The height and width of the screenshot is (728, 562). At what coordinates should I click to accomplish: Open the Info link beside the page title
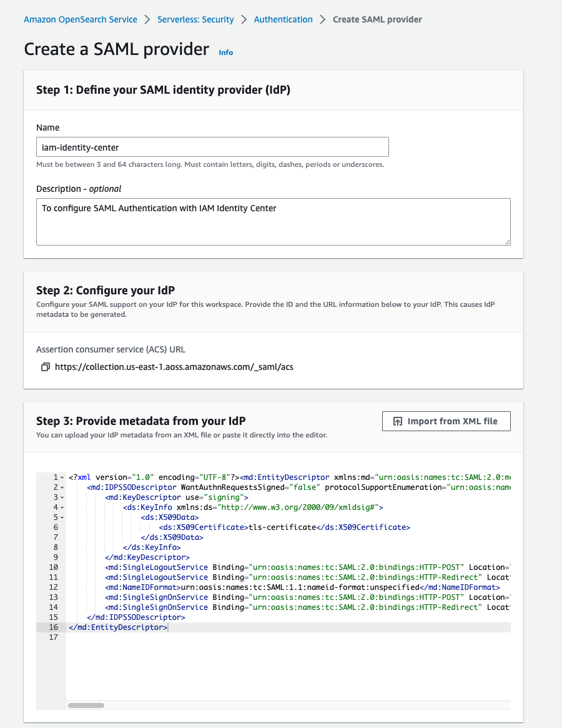(226, 52)
